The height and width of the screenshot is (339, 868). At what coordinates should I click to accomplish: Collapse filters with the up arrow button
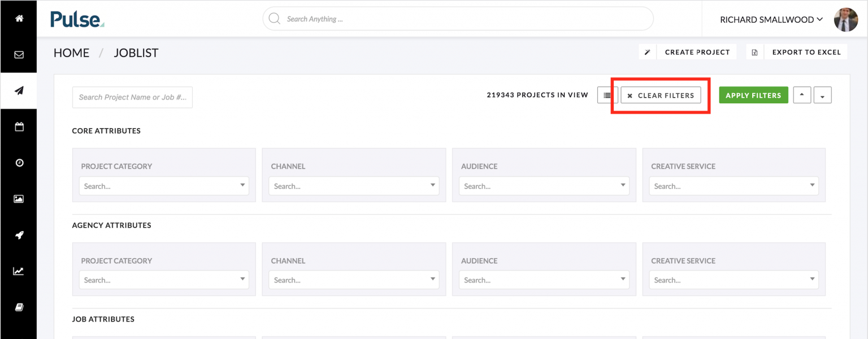(802, 95)
